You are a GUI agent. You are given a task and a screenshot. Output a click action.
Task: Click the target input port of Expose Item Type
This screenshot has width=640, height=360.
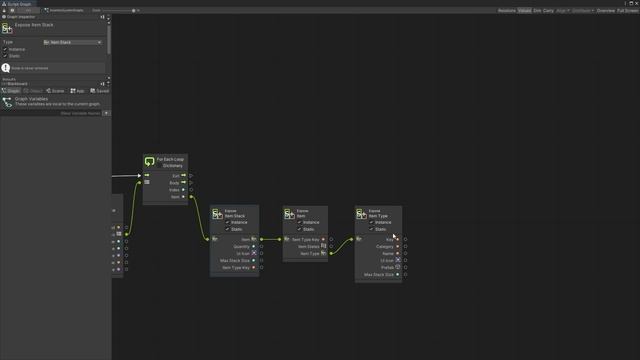351,239
